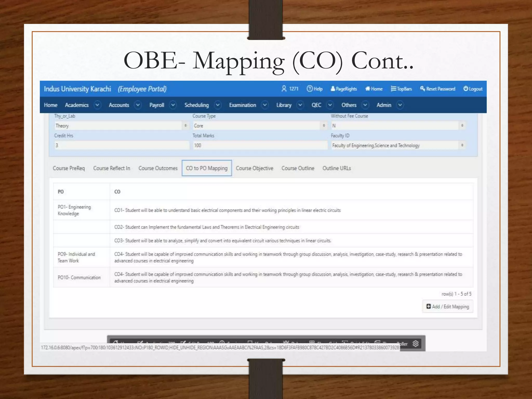Click the Employee Portal subtitle
Image resolution: width=532 pixels, height=399 pixels.
142,89
